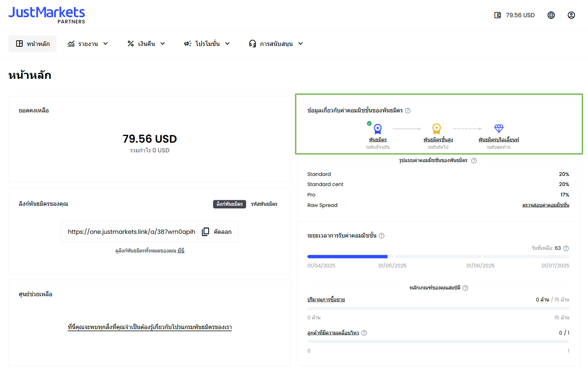
Task: Click the Pro account label
Action: 311,195
